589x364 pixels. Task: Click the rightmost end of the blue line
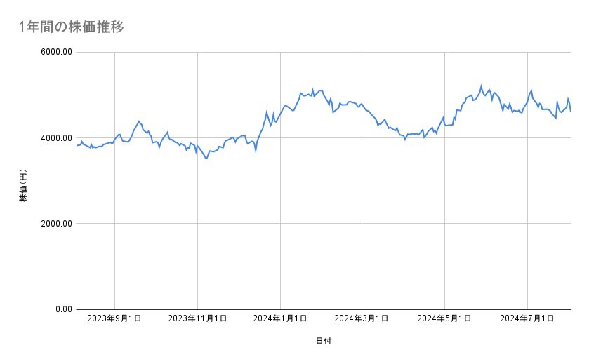coord(570,112)
